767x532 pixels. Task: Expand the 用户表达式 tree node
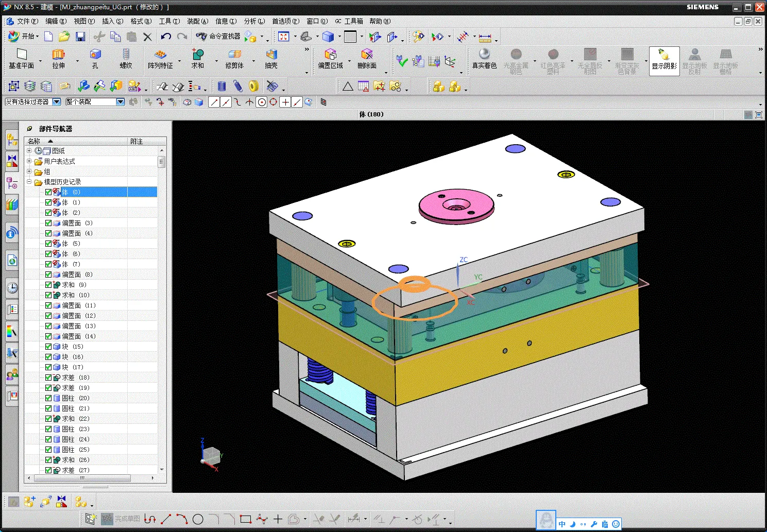[29, 161]
